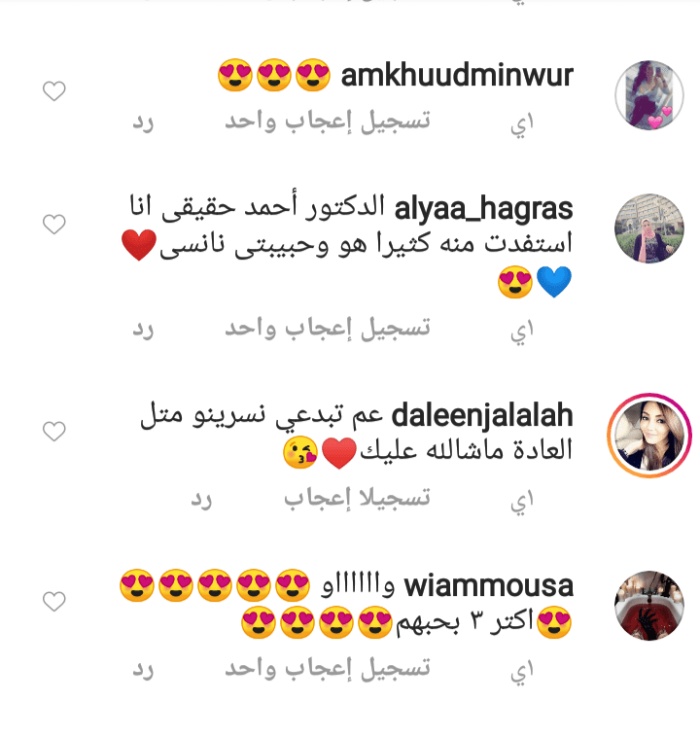
Task: View the one like on amkhuudminwur's comment
Action: [328, 122]
